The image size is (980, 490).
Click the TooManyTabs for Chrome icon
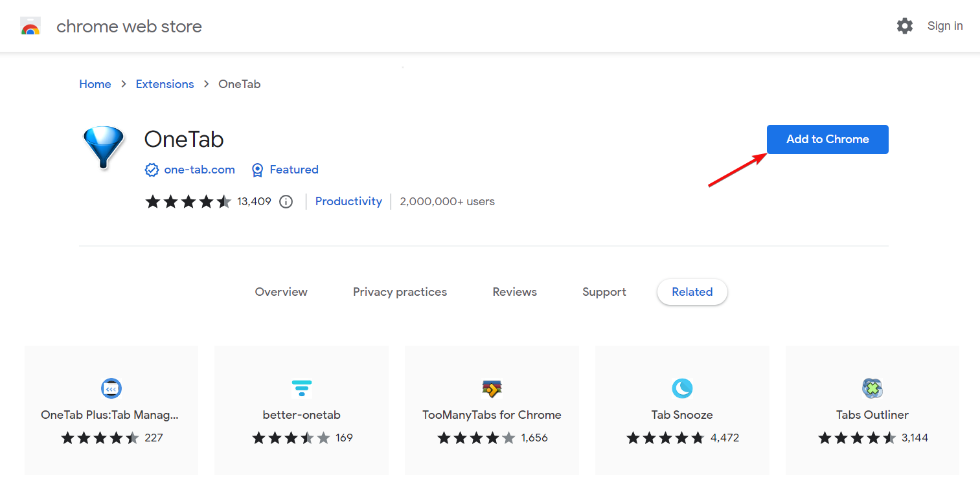[x=492, y=388]
